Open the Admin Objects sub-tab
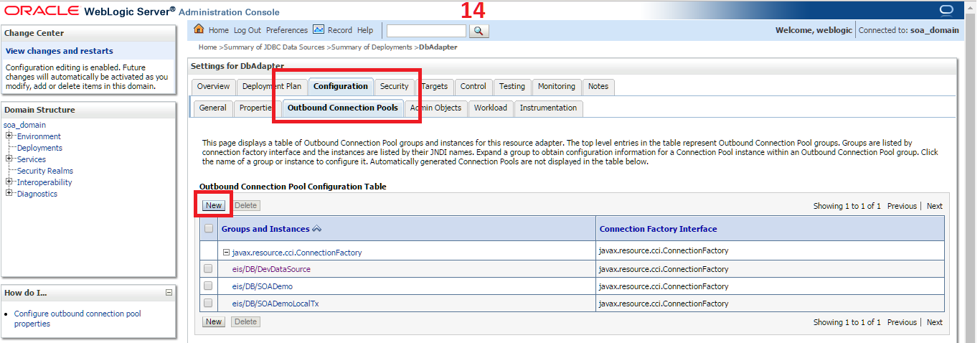Viewport: 980px width, 343px height. click(436, 108)
